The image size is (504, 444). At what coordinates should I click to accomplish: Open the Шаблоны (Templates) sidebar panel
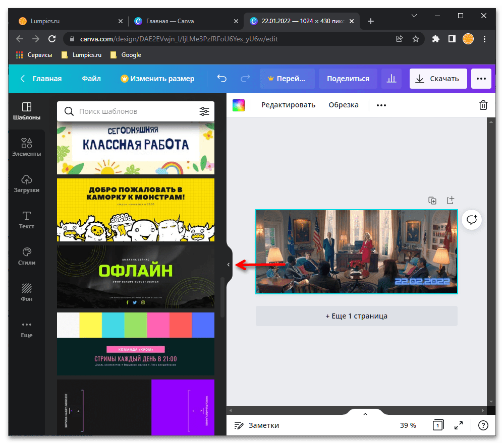click(27, 111)
